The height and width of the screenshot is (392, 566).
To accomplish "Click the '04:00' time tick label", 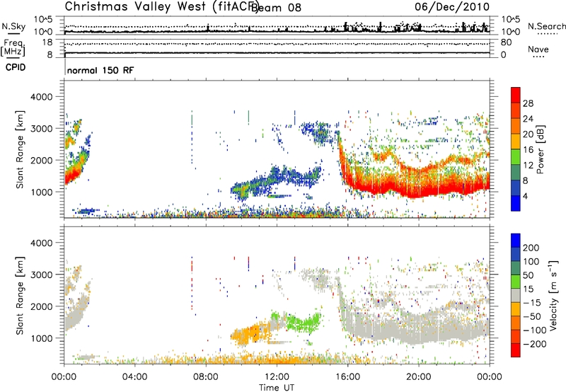I will coord(135,377).
